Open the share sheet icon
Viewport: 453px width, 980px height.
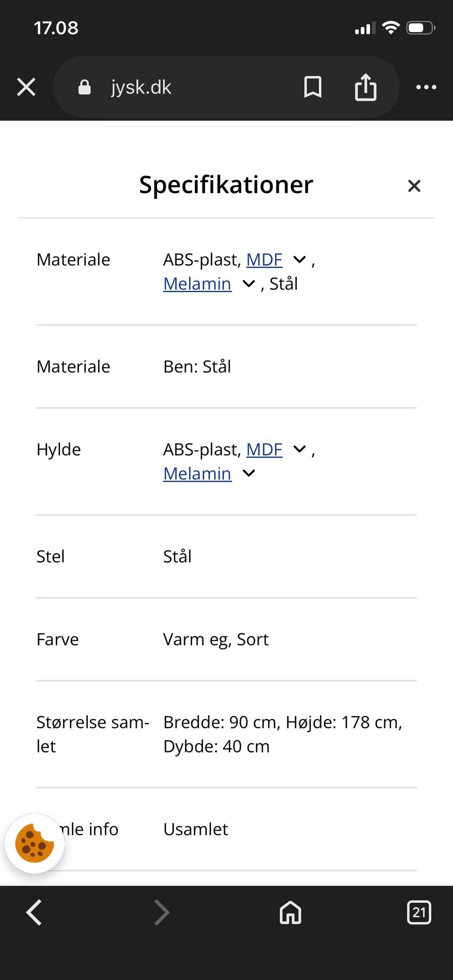click(x=366, y=87)
